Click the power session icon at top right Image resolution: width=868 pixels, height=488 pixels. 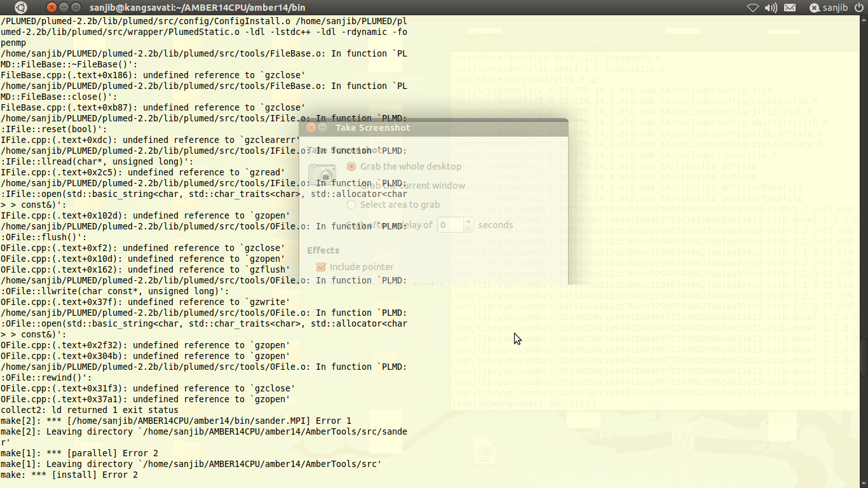pos(858,8)
